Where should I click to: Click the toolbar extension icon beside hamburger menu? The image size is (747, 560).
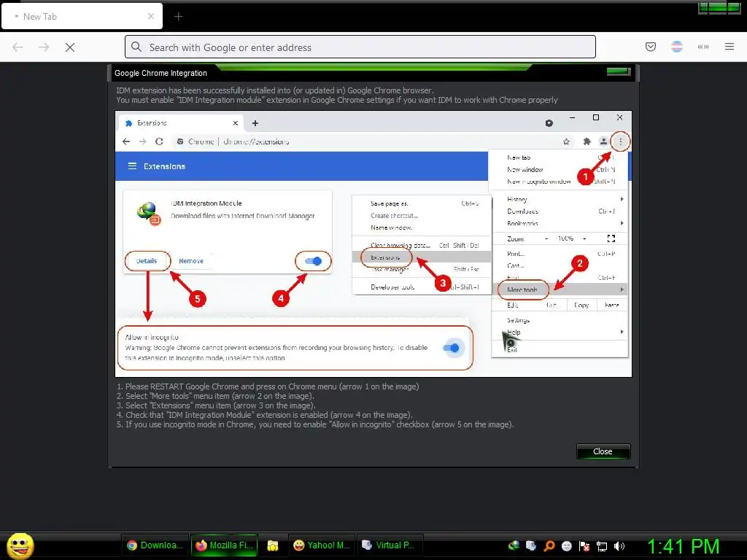point(703,47)
